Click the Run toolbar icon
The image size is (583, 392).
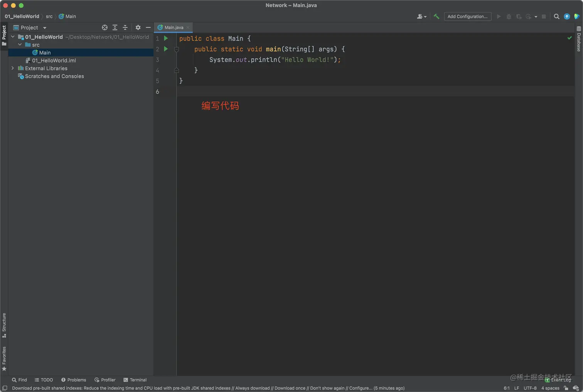click(499, 17)
